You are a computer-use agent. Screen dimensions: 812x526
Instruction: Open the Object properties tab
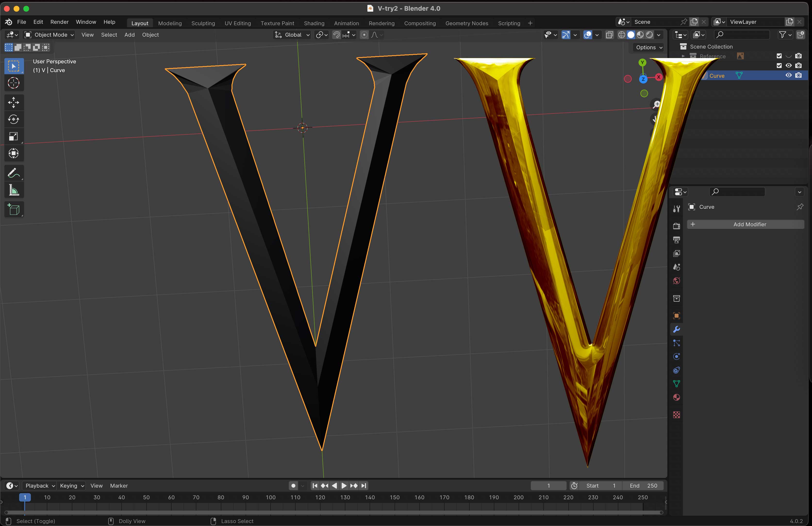(677, 315)
